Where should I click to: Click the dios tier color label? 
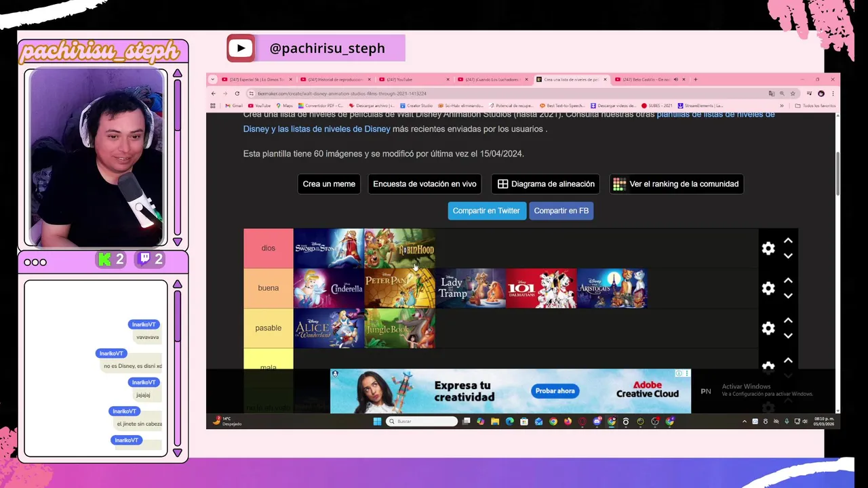point(269,248)
